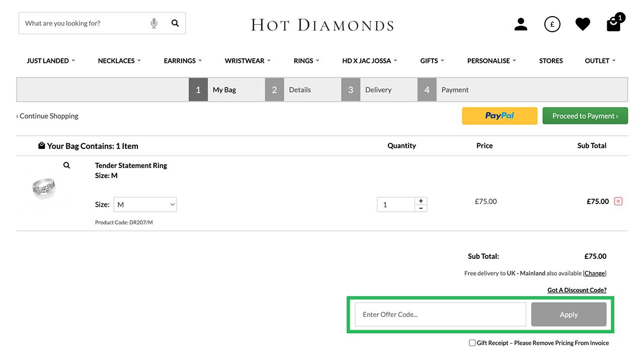This screenshot has height=362, width=644.
Task: Click the magnifying glass search button
Action: point(175,23)
